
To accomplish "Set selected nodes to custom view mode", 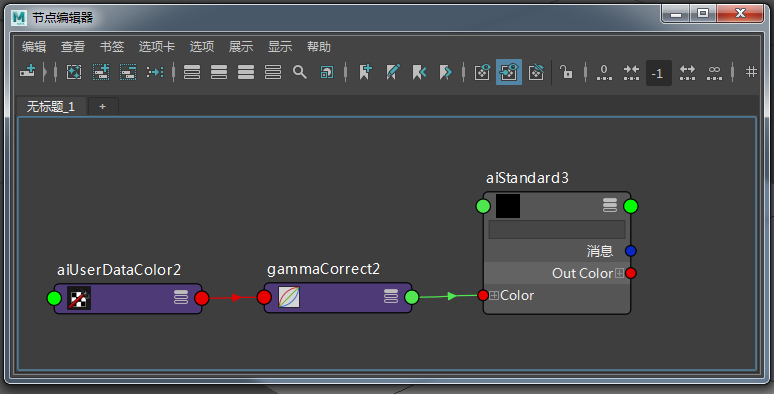I will (x=272, y=72).
